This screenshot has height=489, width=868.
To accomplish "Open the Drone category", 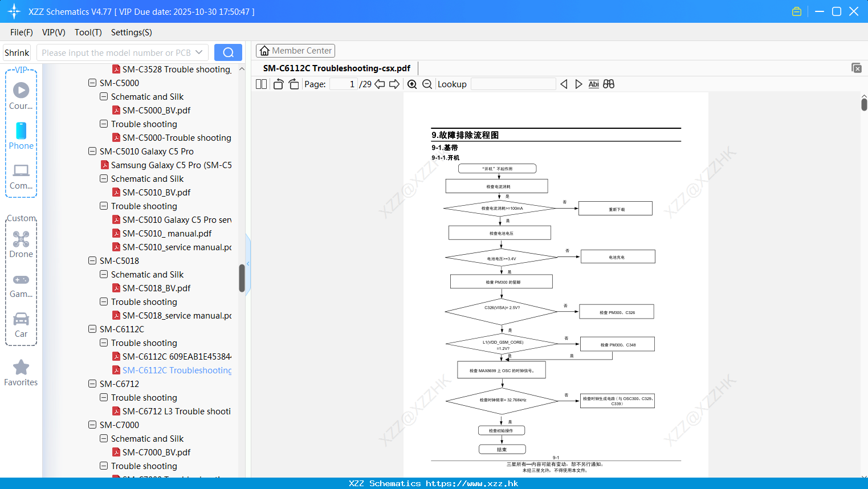I will coord(21,244).
